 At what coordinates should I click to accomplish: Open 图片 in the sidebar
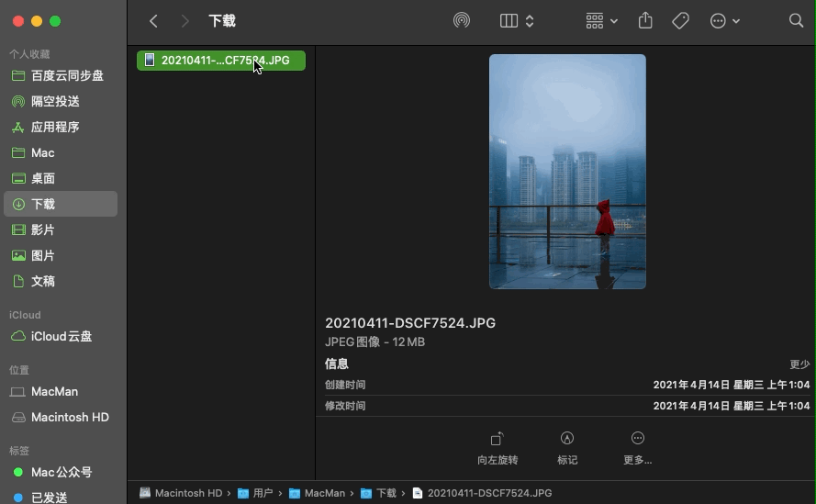click(x=61, y=255)
